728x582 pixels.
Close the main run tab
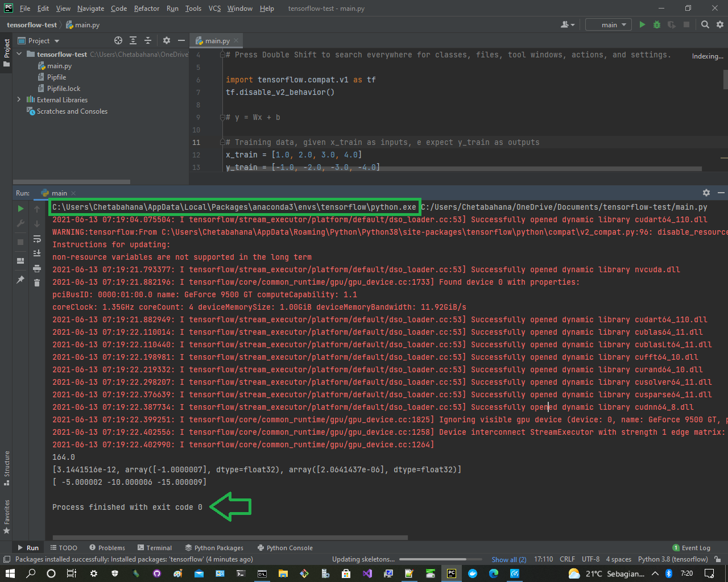pyautogui.click(x=73, y=193)
